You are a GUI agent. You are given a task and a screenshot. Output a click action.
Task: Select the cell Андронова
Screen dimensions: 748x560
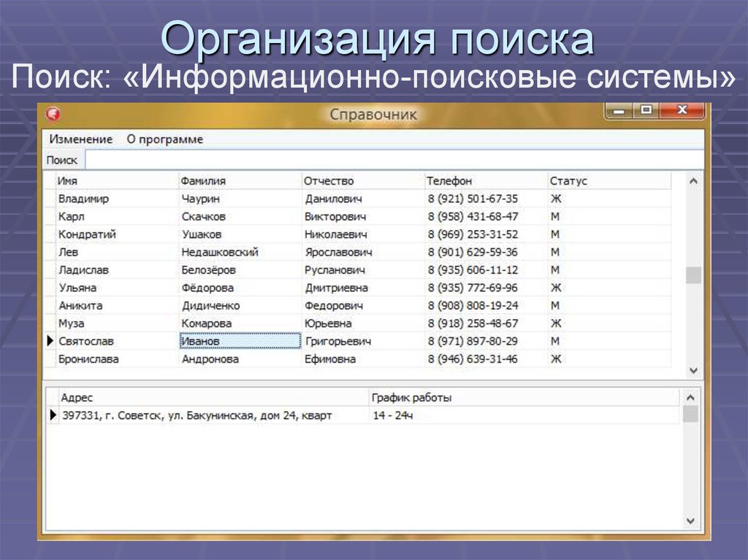tap(240, 358)
